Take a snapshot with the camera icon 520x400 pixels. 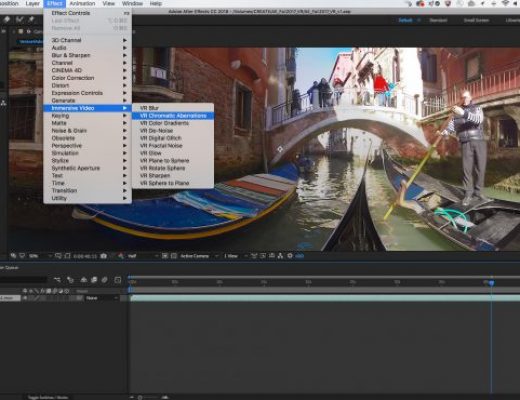tap(104, 256)
